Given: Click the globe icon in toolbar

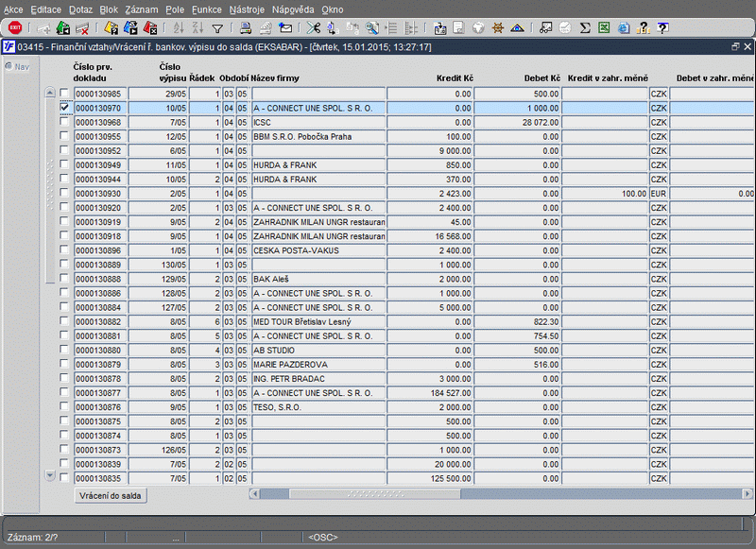Looking at the screenshot, I should click(478, 28).
